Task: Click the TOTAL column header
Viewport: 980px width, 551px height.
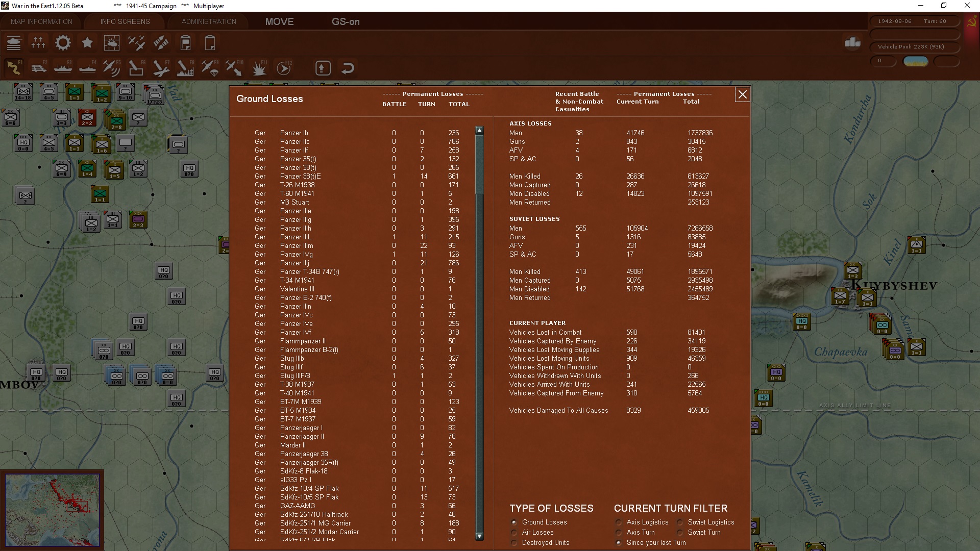Action: coord(459,104)
